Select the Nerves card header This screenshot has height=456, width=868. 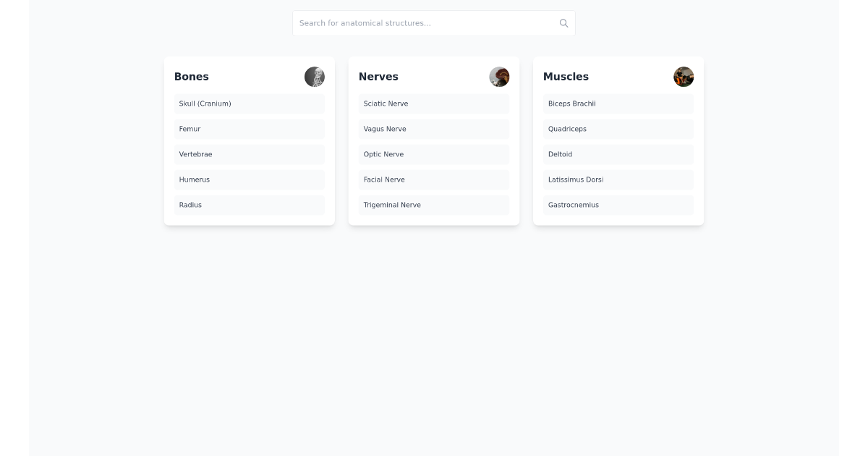(379, 77)
